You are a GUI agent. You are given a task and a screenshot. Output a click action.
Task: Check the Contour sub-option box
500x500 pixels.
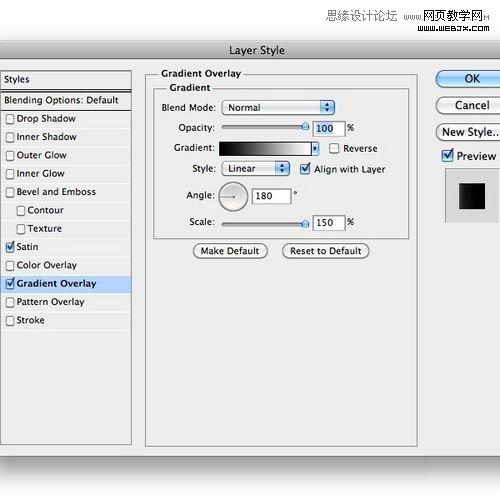21,211
